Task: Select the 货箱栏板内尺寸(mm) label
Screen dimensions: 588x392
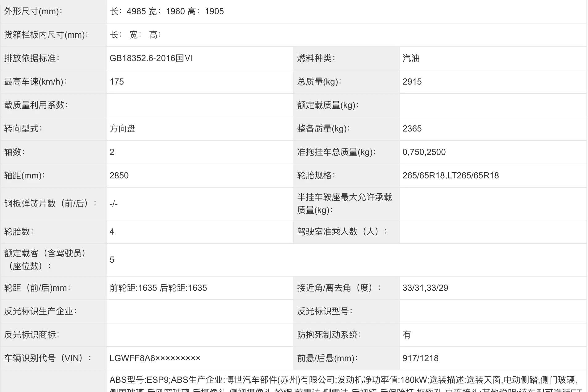Action: tap(46, 35)
